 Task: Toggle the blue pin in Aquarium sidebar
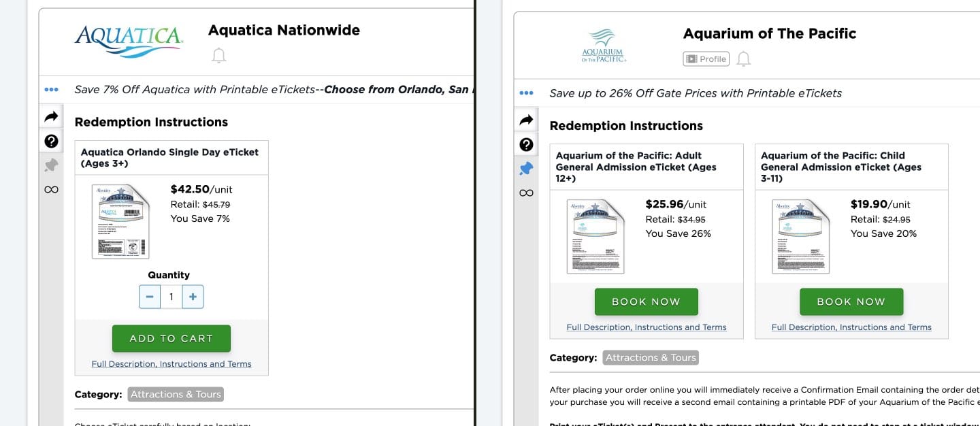(x=526, y=169)
